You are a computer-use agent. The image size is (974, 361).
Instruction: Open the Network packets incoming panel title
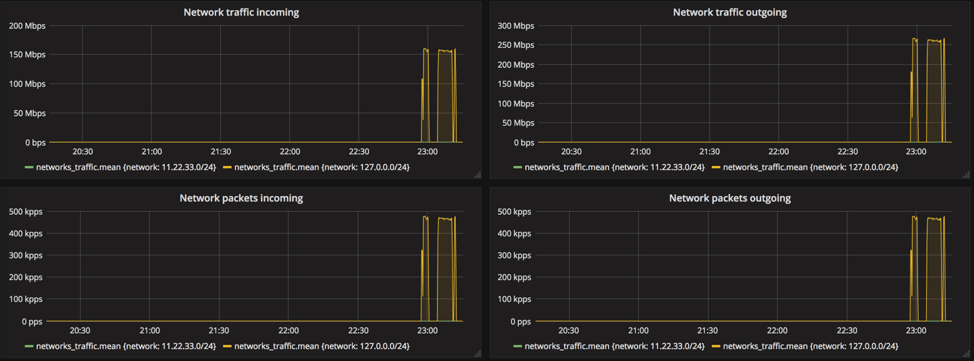pos(241,199)
